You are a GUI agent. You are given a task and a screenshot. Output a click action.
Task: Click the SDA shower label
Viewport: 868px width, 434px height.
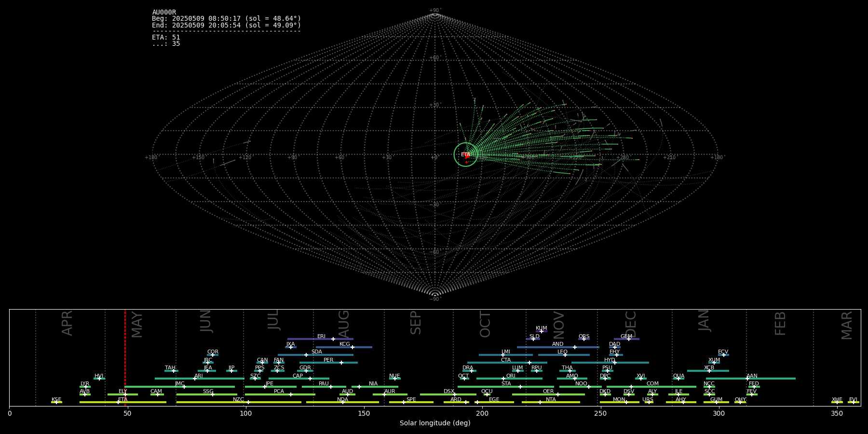317,352
